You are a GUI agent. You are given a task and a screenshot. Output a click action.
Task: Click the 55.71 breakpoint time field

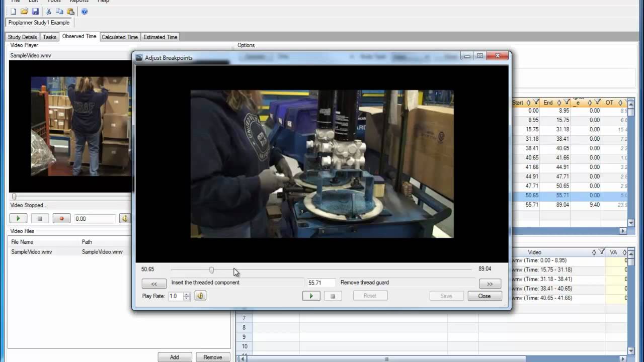click(321, 283)
